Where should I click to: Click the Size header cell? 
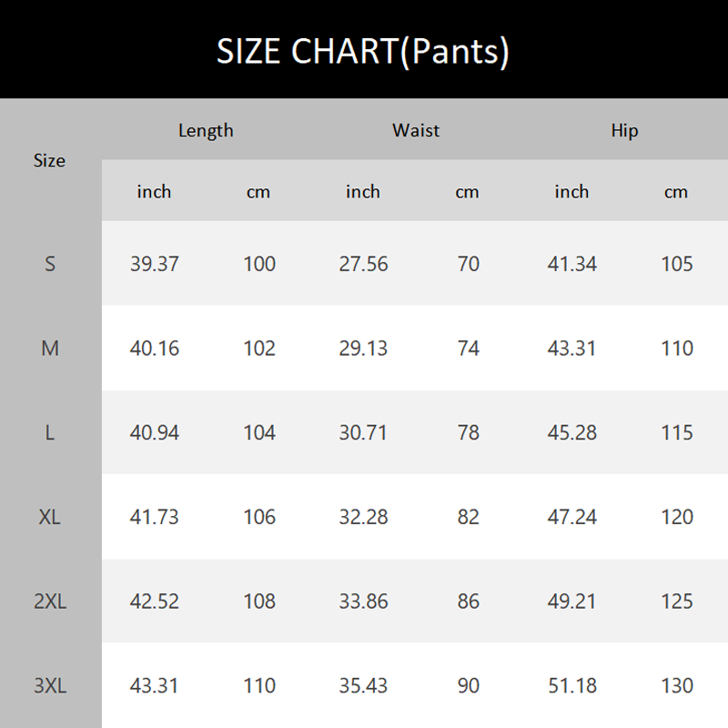49,160
